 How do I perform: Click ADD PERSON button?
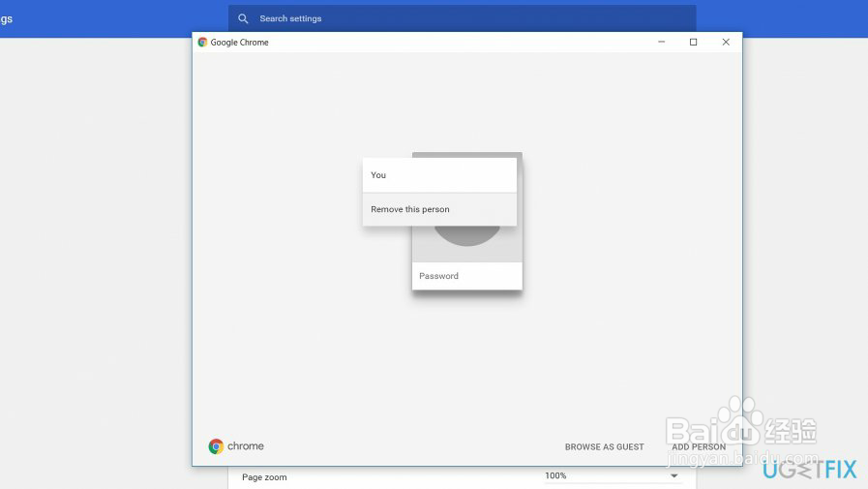699,447
